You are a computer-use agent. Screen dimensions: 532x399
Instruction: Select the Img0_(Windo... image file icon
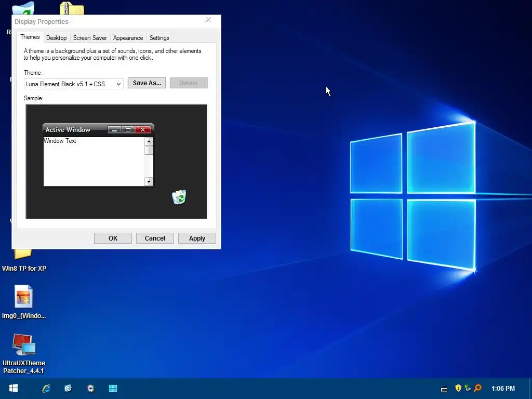tap(24, 302)
